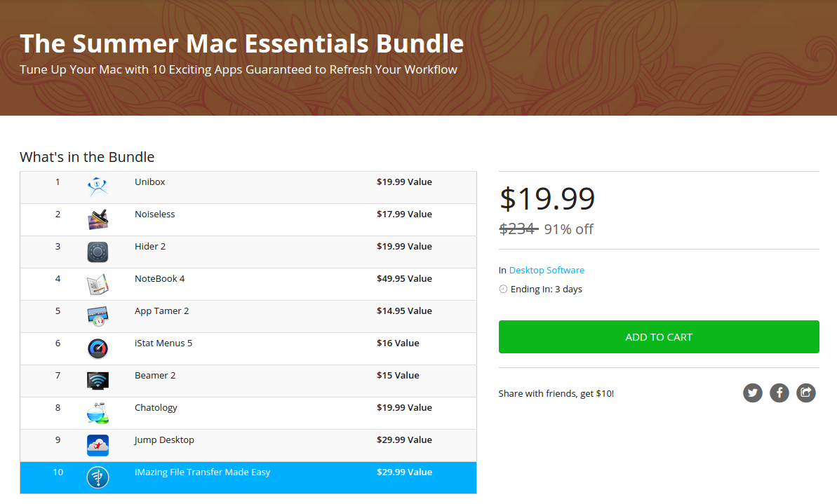Click the iMazing File Transfer icon
The image size is (837, 504).
coord(98,477)
